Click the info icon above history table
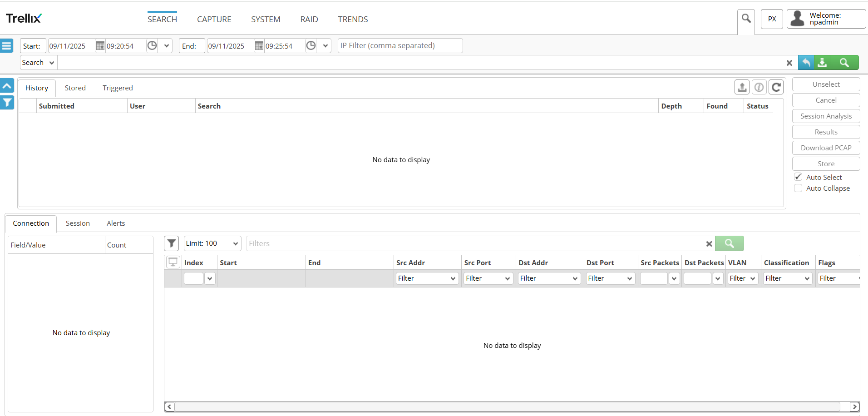 [759, 87]
